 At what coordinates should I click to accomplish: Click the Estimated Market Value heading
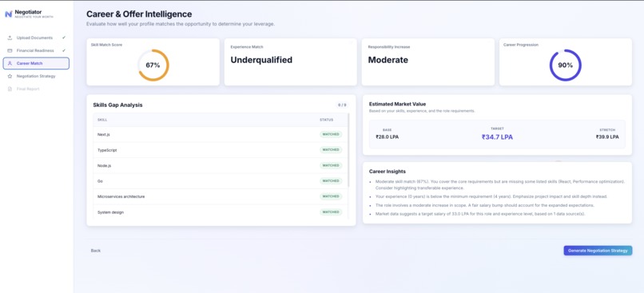point(398,105)
